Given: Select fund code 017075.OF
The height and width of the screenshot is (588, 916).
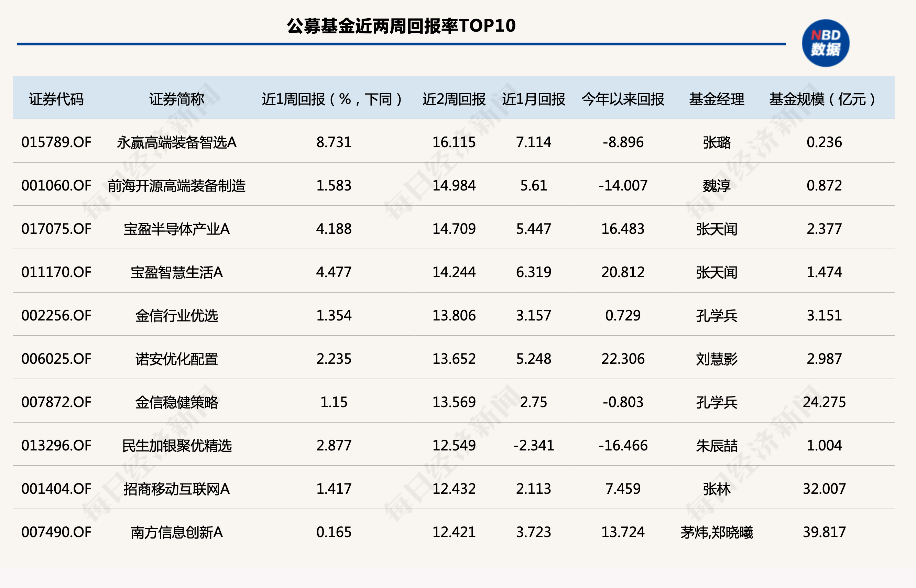Looking at the screenshot, I should pyautogui.click(x=56, y=229).
